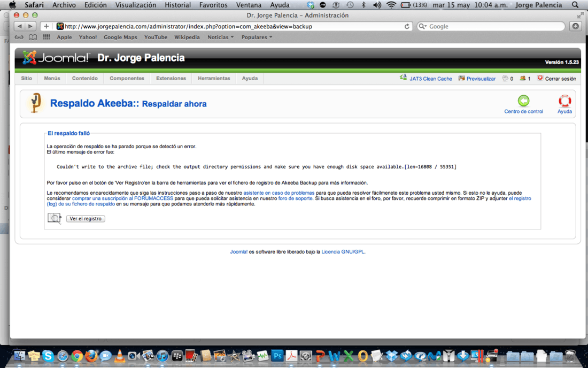This screenshot has height=368, width=588.
Task: Click the Wikipedia bookmark
Action: pyautogui.click(x=187, y=37)
